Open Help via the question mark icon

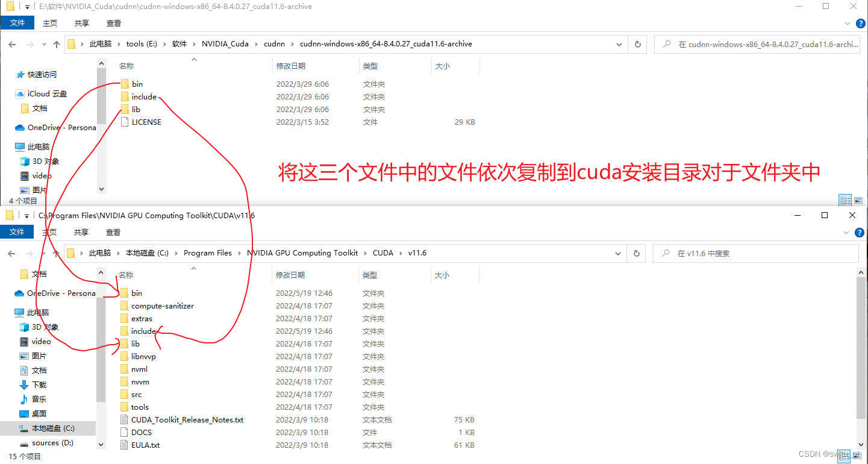click(x=860, y=23)
